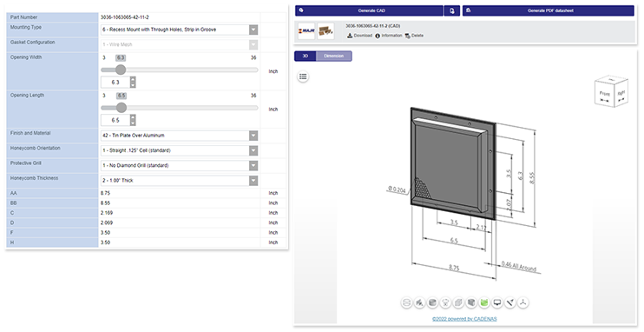
Task: Click the Opening Width slider handle
Action: pyautogui.click(x=121, y=70)
